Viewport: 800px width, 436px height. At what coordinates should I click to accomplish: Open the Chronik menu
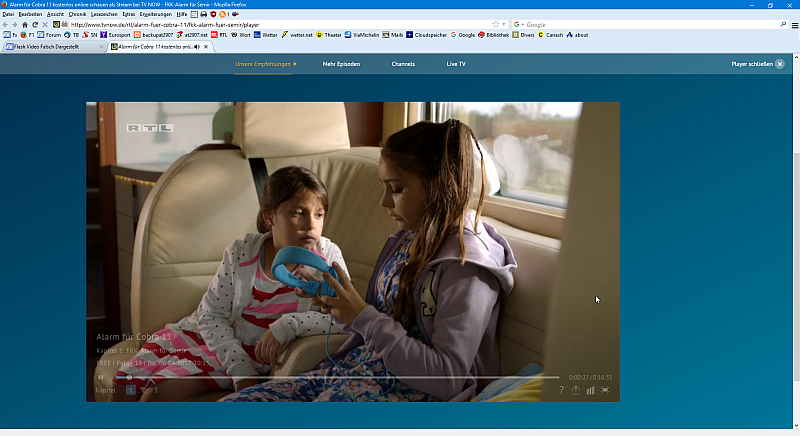(x=77, y=14)
